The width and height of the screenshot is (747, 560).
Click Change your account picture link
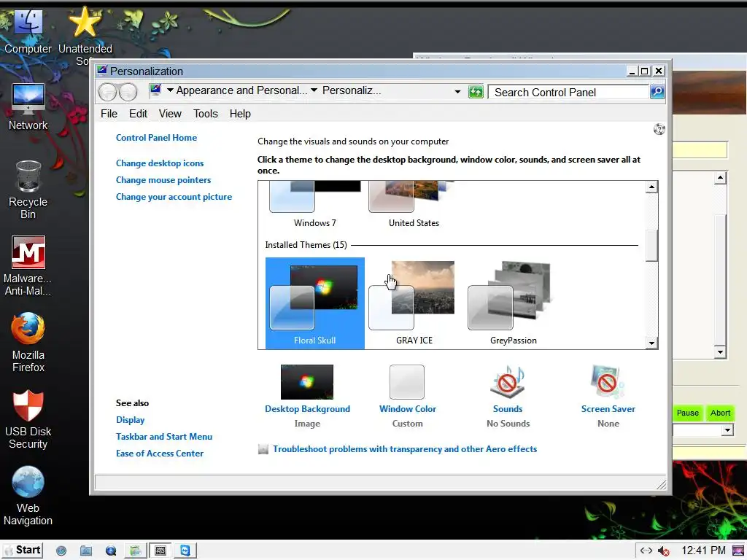point(174,197)
